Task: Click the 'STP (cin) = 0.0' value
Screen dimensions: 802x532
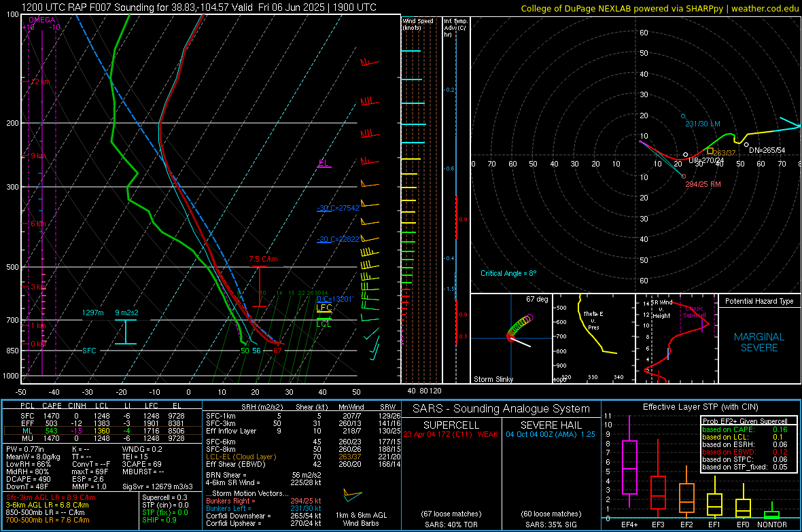Action: click(x=165, y=505)
